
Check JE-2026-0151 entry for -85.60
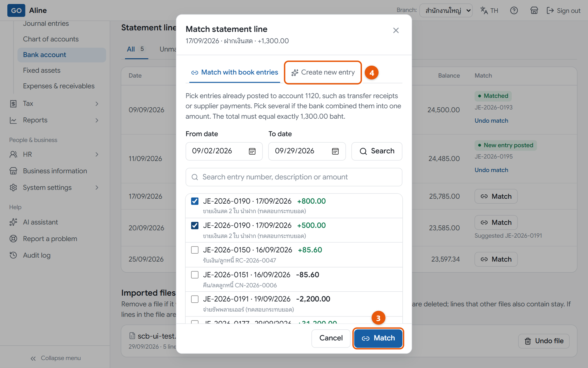[195, 275]
